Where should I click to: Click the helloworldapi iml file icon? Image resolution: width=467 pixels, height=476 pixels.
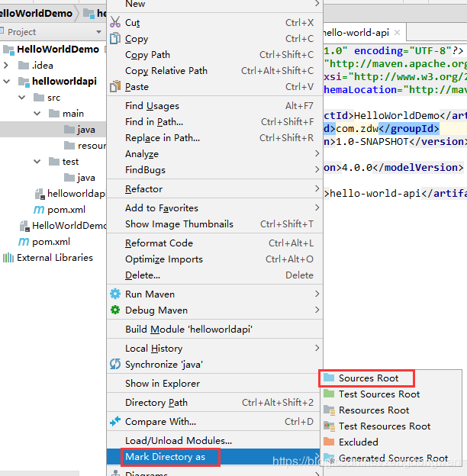pyautogui.click(x=40, y=194)
